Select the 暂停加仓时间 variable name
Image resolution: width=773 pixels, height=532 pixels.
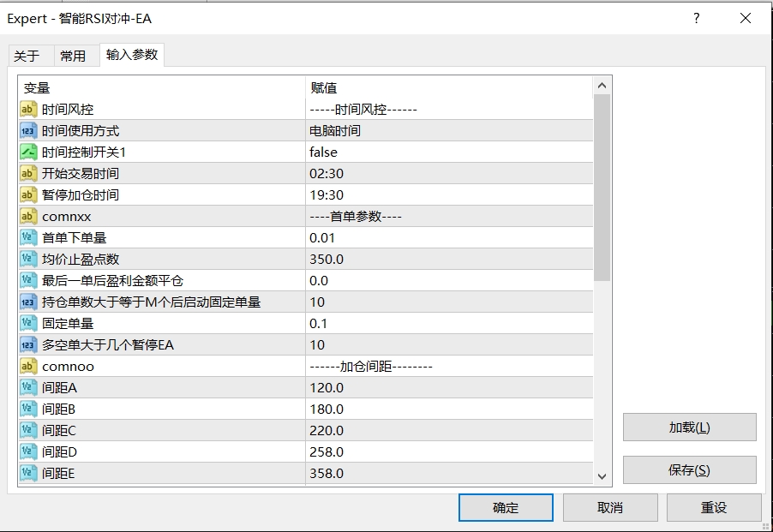pos(81,195)
